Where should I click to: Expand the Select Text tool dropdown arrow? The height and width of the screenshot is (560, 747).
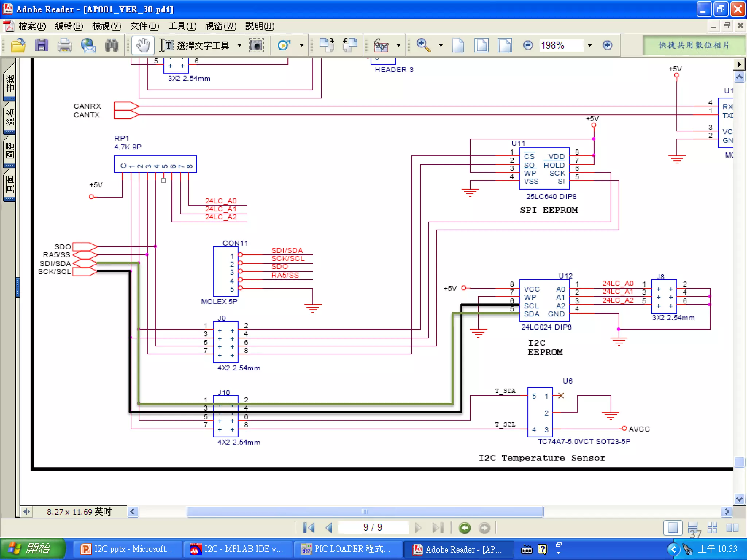pyautogui.click(x=240, y=46)
